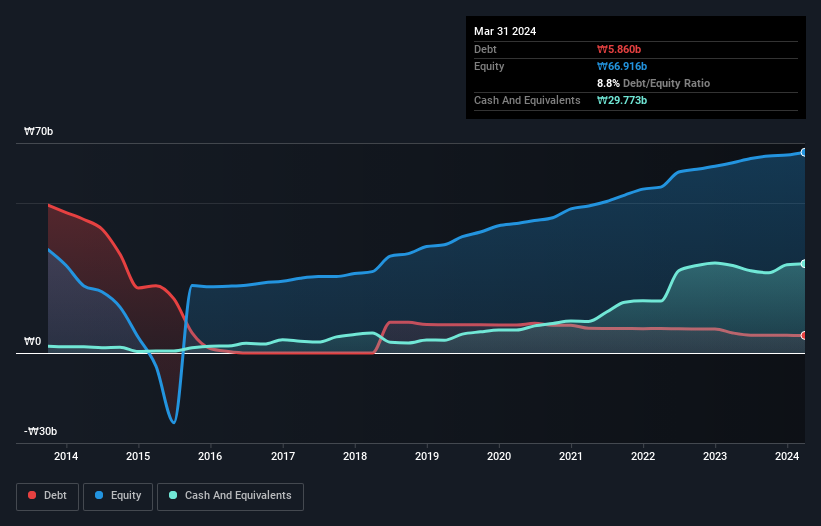This screenshot has width=821, height=526.
Task: Click the 2019 x-axis label
Action: click(x=427, y=456)
